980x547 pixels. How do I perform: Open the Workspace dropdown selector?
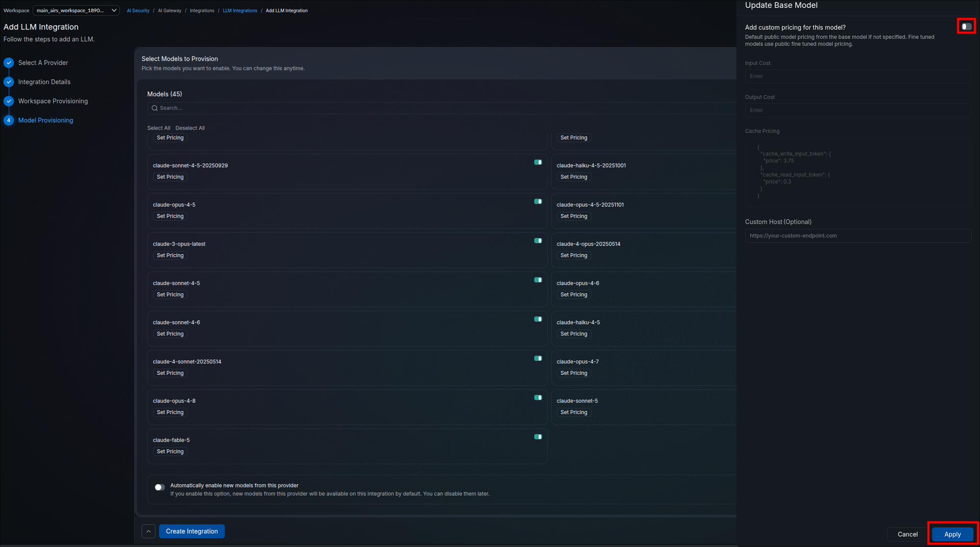click(76, 10)
